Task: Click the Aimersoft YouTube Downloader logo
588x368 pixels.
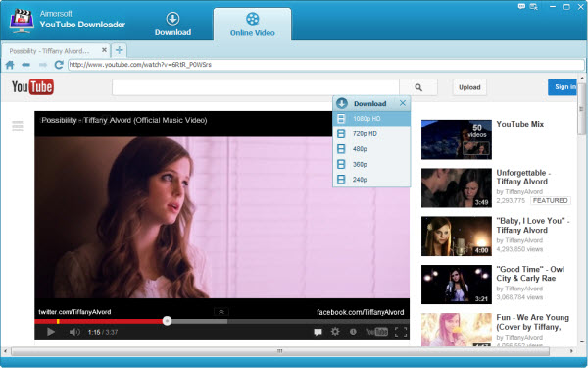Action: [22, 21]
